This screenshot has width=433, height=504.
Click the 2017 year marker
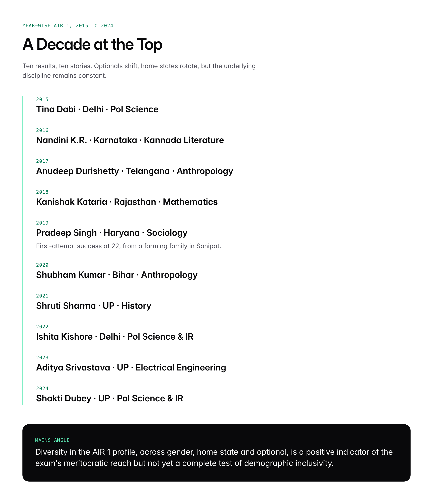42,161
